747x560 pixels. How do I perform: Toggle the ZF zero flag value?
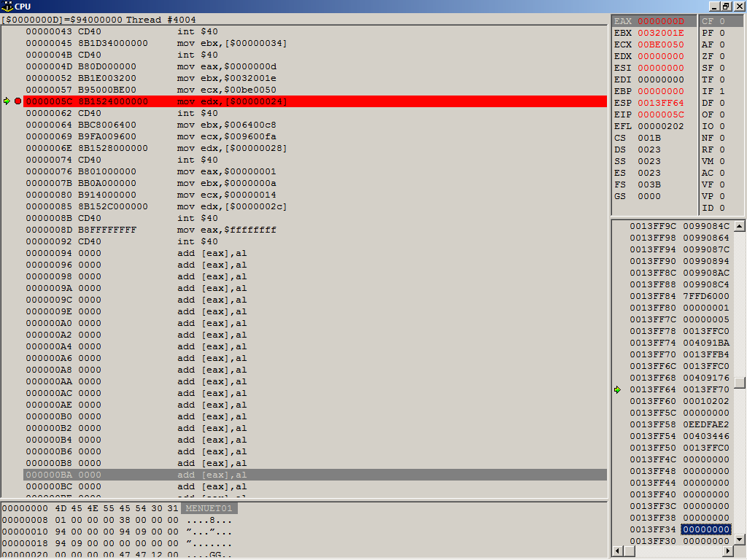point(721,56)
